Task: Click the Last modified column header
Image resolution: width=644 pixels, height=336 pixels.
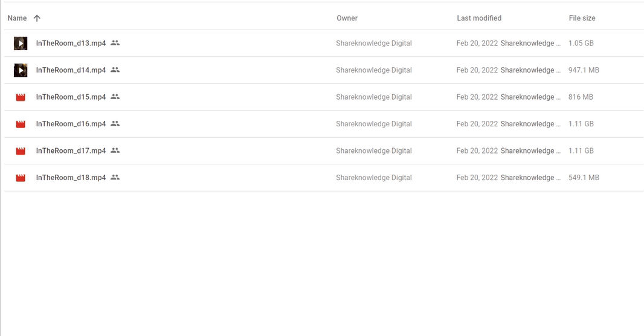Action: pos(479,18)
